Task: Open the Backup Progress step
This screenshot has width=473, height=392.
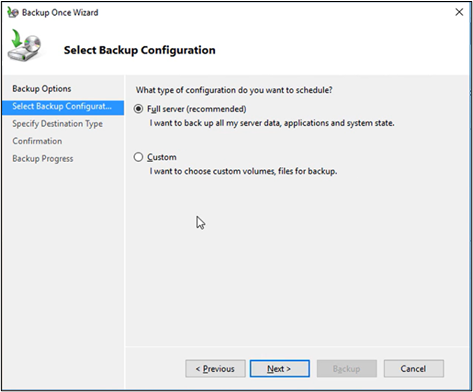Action: pyautogui.click(x=43, y=159)
